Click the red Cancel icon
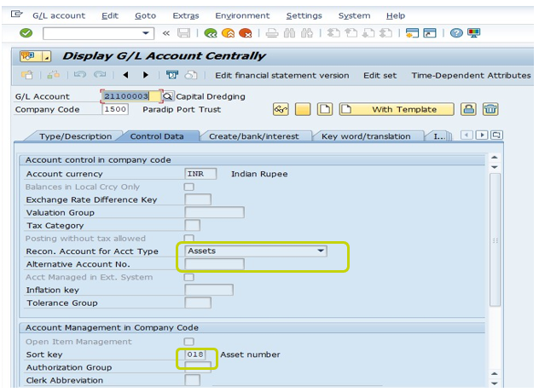Viewport: 539px width, 392px height. point(246,33)
